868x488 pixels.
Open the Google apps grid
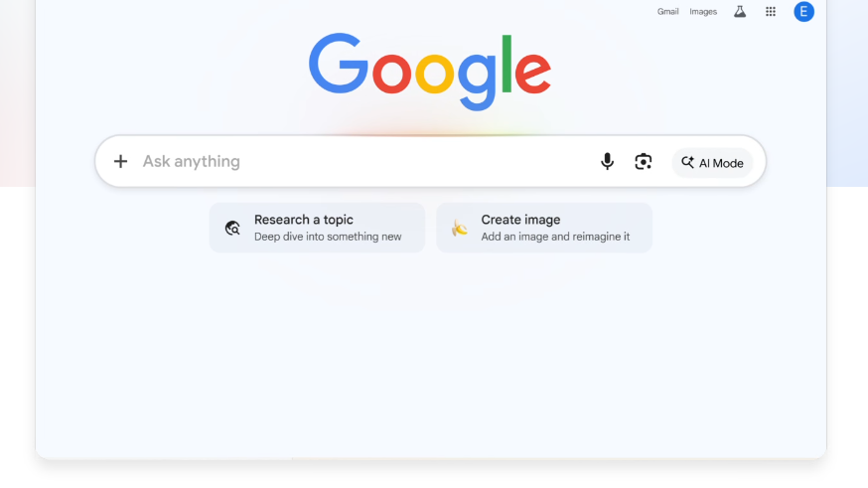(771, 12)
